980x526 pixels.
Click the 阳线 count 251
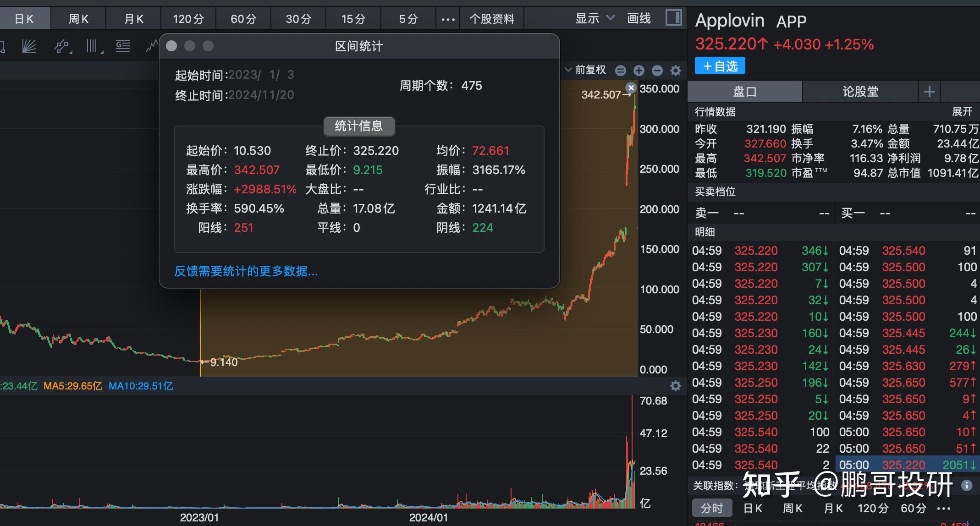243,228
